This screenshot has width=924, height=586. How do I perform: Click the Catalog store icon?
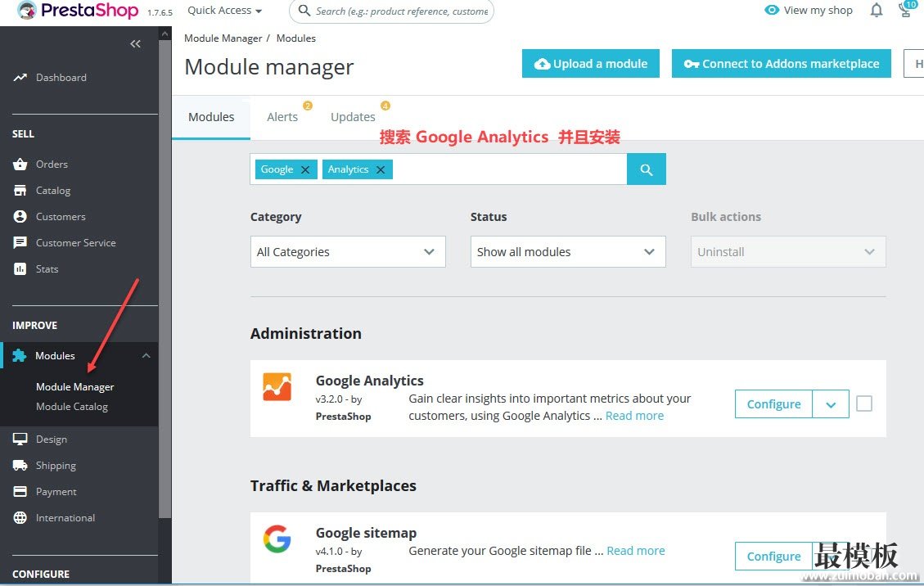pyautogui.click(x=20, y=191)
